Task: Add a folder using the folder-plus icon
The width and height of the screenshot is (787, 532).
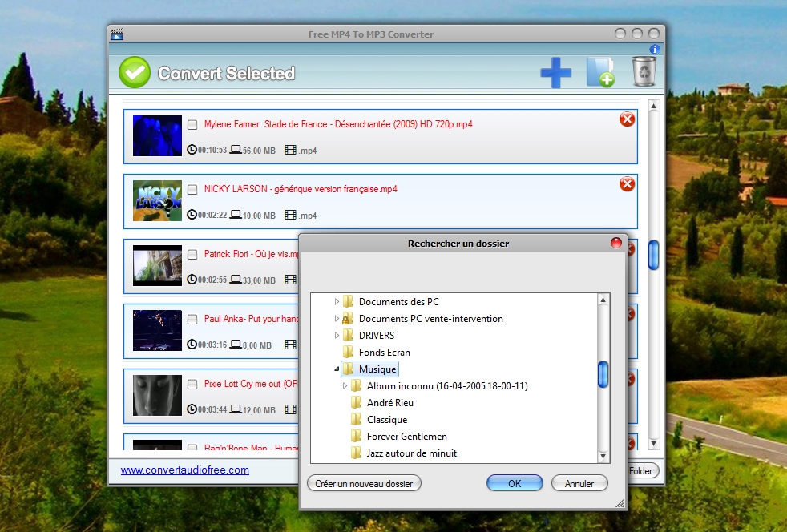Action: [x=600, y=72]
